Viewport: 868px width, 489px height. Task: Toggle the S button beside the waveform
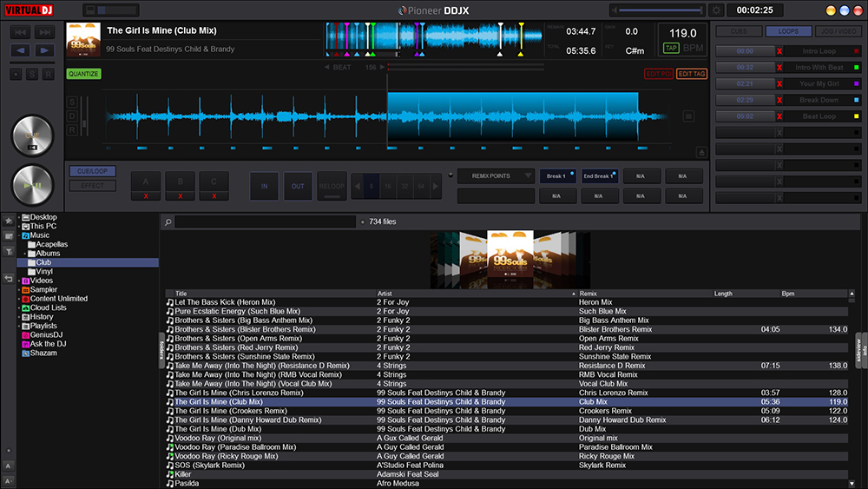(72, 102)
